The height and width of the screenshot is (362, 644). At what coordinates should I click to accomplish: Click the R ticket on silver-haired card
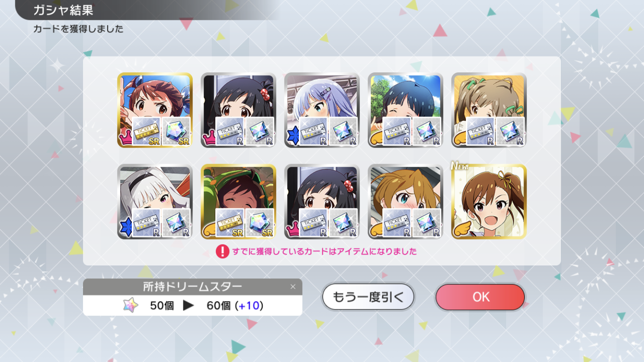tap(146, 223)
